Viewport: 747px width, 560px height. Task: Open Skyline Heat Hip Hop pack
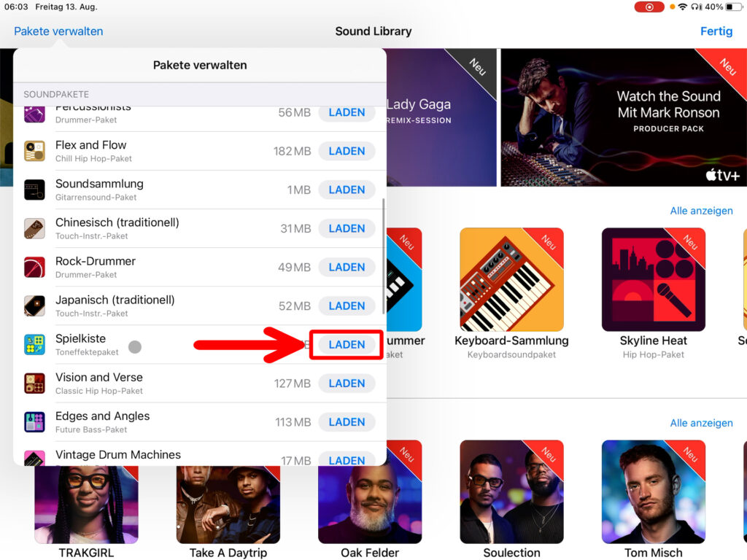pyautogui.click(x=653, y=280)
